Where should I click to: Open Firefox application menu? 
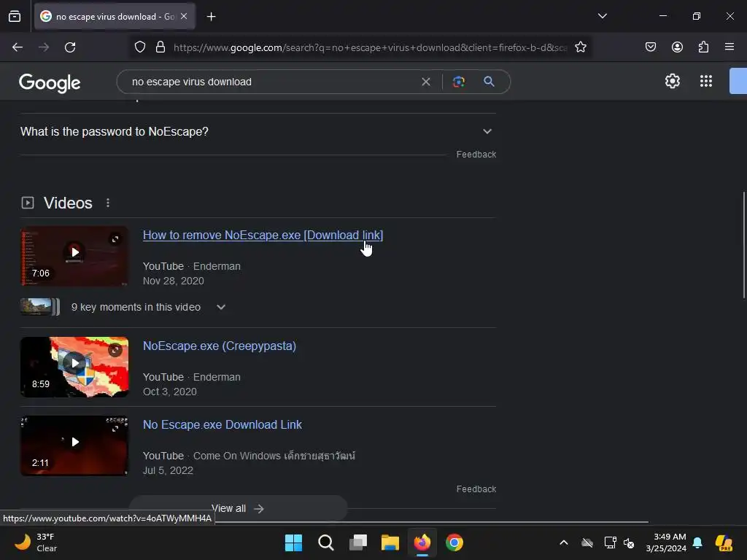729,47
